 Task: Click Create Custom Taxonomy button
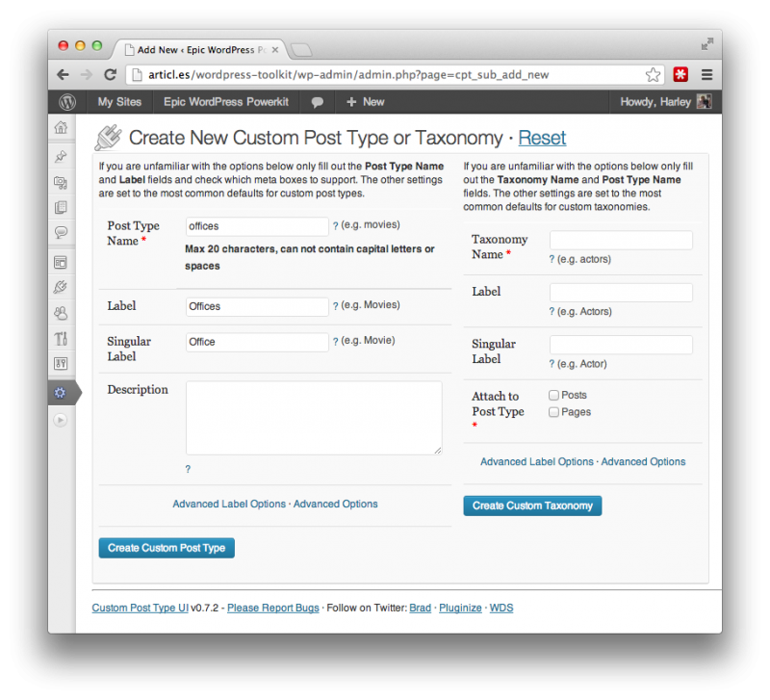(532, 506)
